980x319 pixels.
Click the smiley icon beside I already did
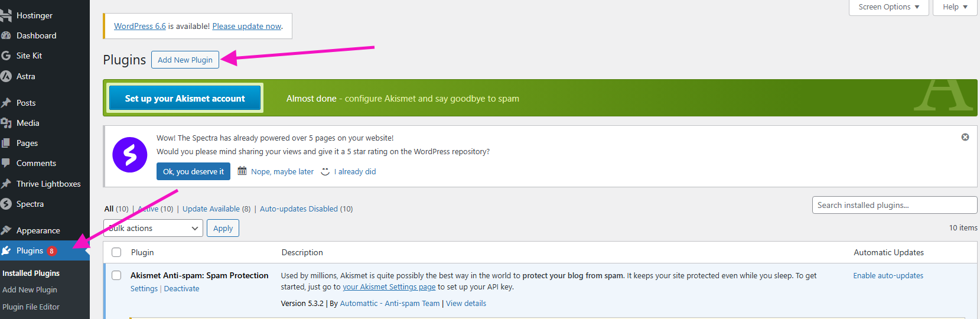coord(325,171)
